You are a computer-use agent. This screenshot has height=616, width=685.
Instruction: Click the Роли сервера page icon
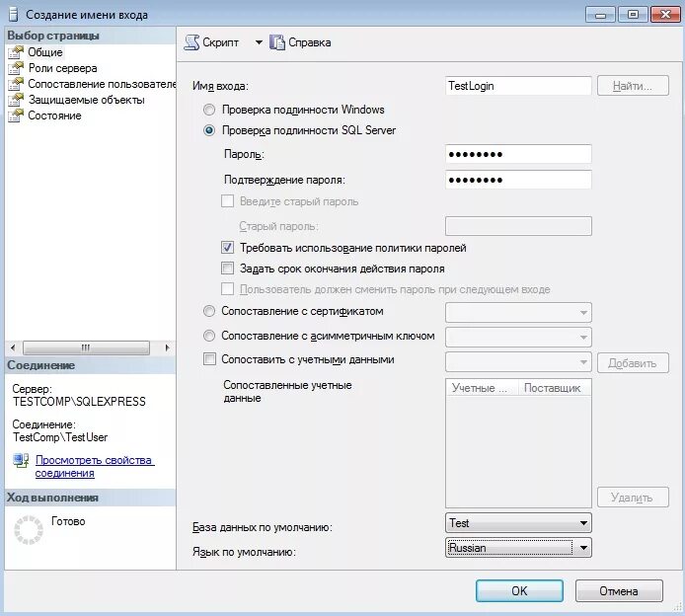click(x=15, y=68)
